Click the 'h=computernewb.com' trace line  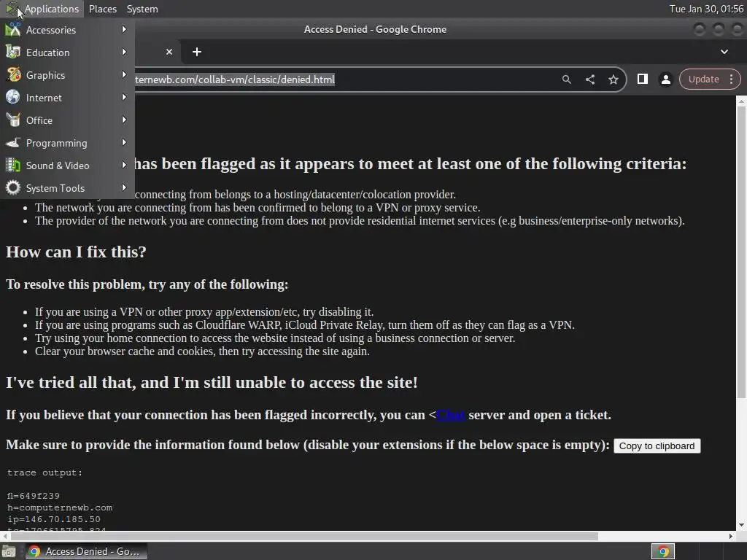tap(60, 507)
